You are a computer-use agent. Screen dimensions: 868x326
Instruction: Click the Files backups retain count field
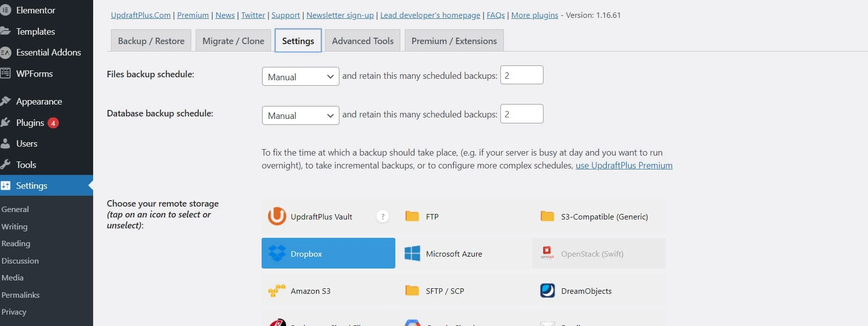[x=522, y=75]
